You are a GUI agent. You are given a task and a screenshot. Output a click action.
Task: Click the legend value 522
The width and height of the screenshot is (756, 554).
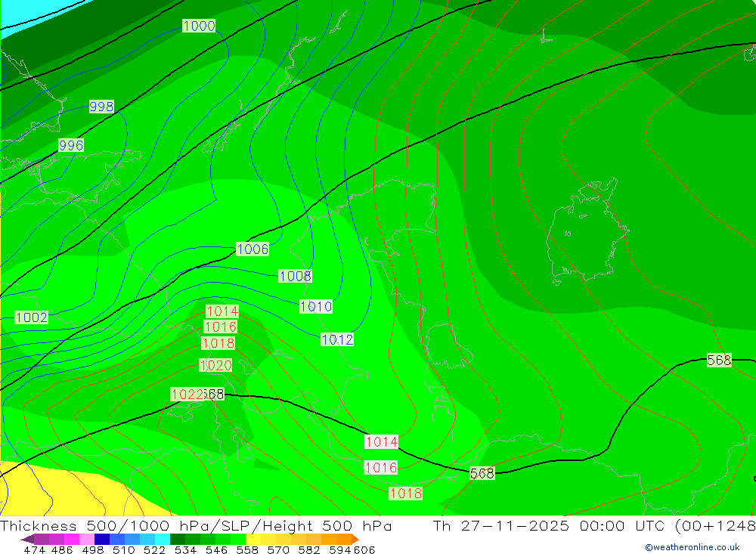(154, 549)
